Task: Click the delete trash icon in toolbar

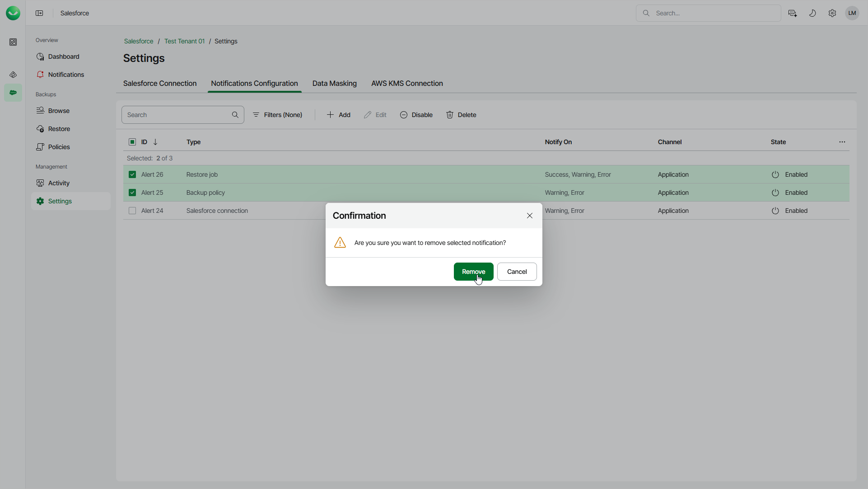Action: tap(450, 115)
